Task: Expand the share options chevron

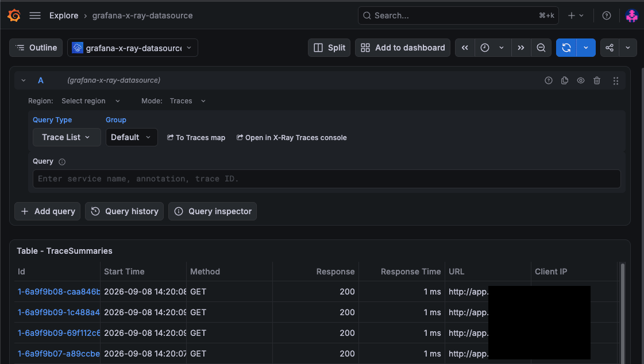Action: 627,48
